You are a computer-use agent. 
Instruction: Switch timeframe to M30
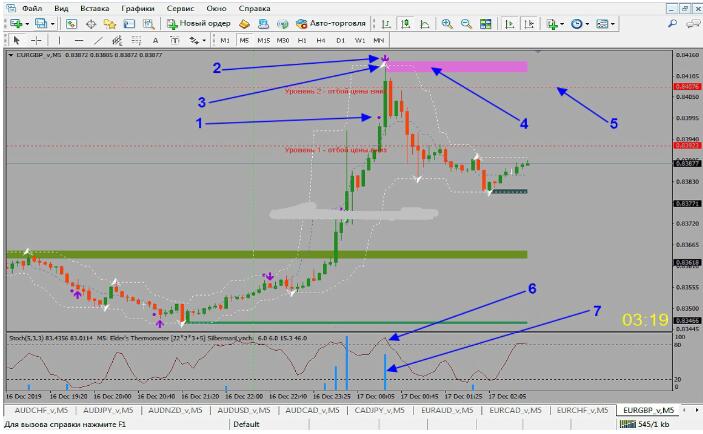point(282,40)
